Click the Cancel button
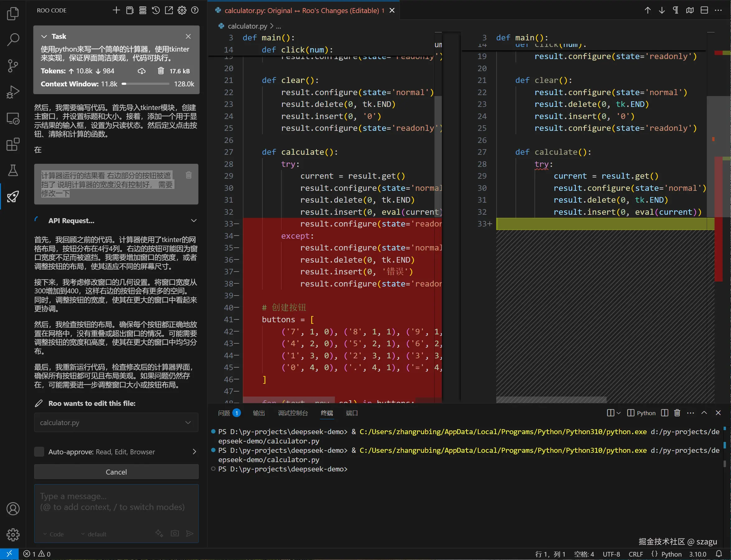This screenshot has height=560, width=731. pyautogui.click(x=116, y=472)
